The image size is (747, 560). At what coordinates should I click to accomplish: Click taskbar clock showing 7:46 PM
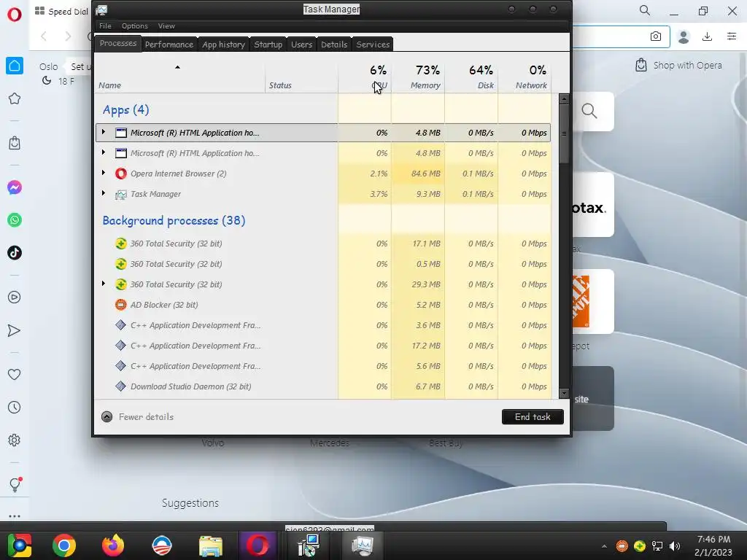[713, 545]
